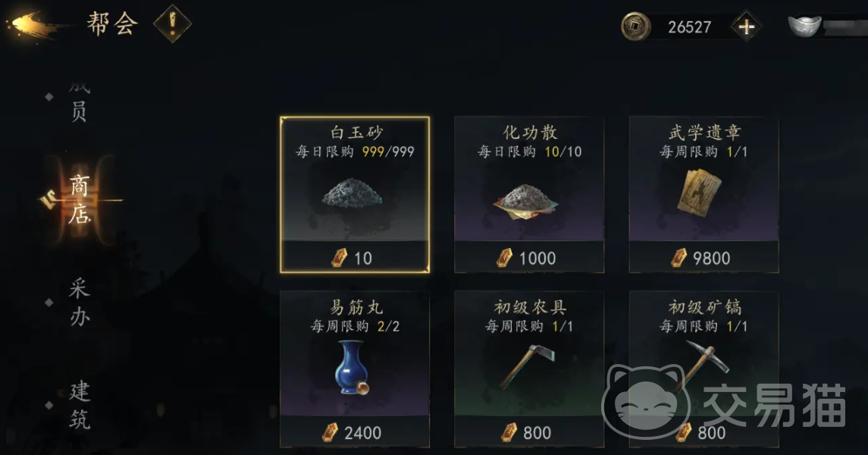The width and height of the screenshot is (868, 455).
Task: Click the golden back arrow icon
Action: point(32,26)
